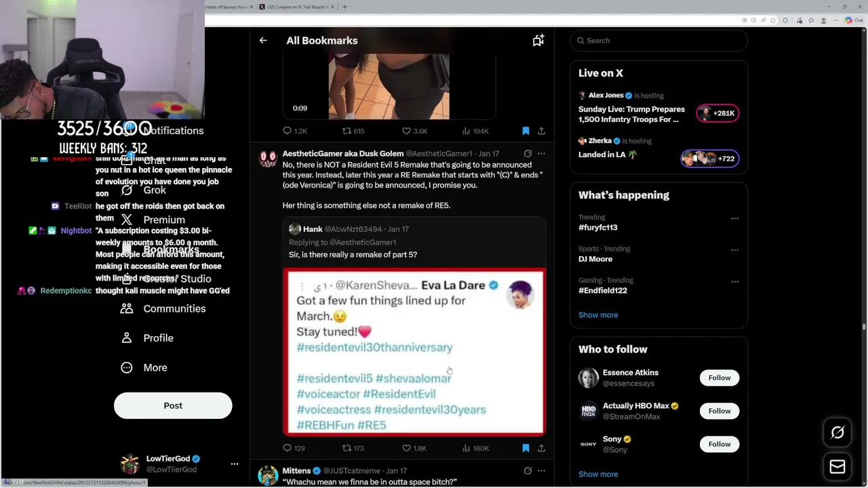The width and height of the screenshot is (868, 488).
Task: Follow Essence Atkins
Action: tap(719, 378)
